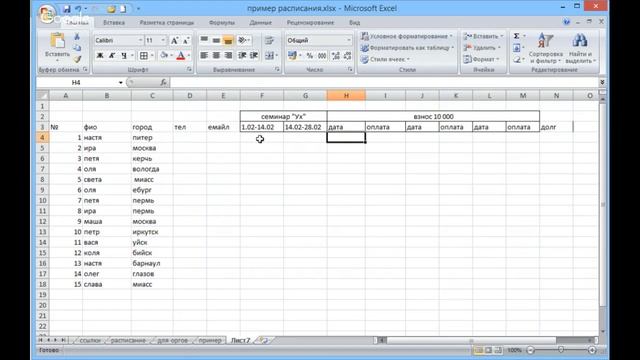Apply thousands separator 000 style

(x=322, y=56)
